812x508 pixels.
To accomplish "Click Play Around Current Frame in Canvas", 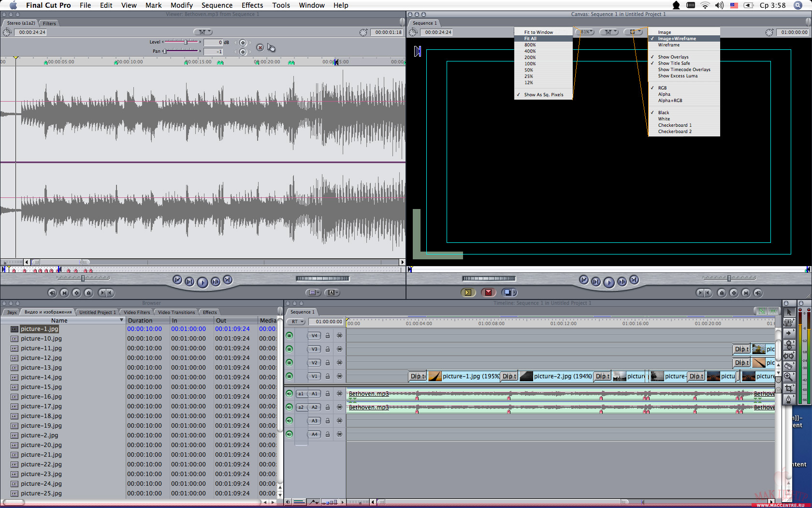I will (x=622, y=282).
